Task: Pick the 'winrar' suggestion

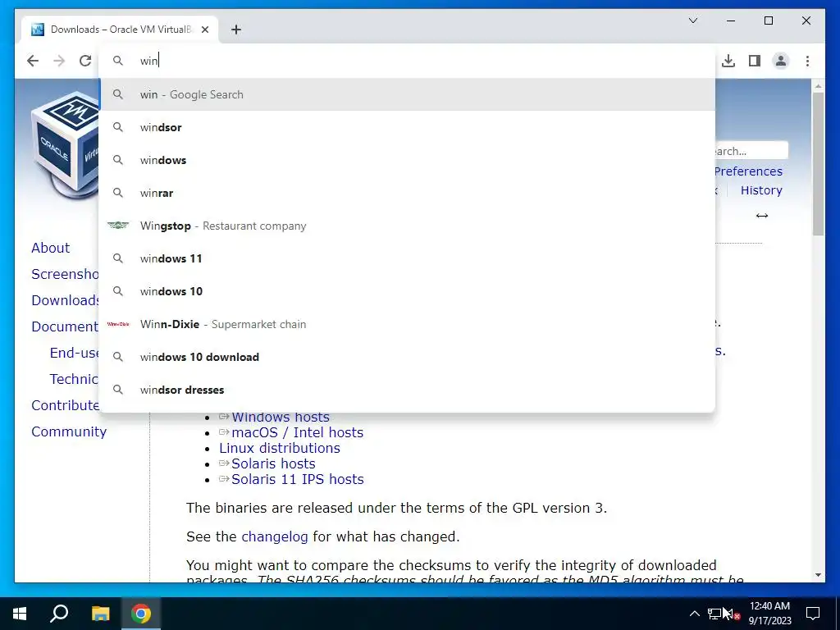Action: click(x=407, y=193)
